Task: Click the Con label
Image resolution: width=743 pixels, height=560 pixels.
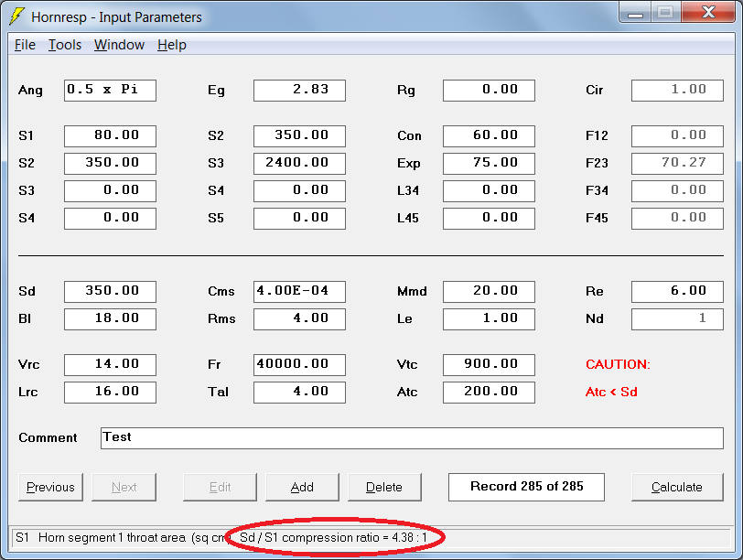Action: coord(409,136)
